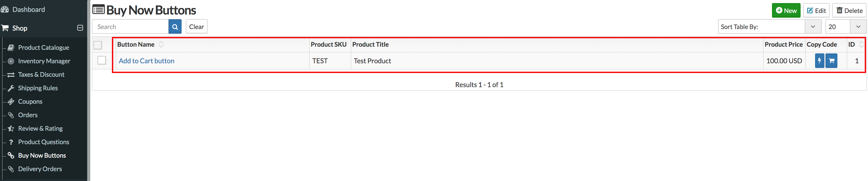
Task: Check the Add to Cart button row checkbox
Action: (102, 60)
